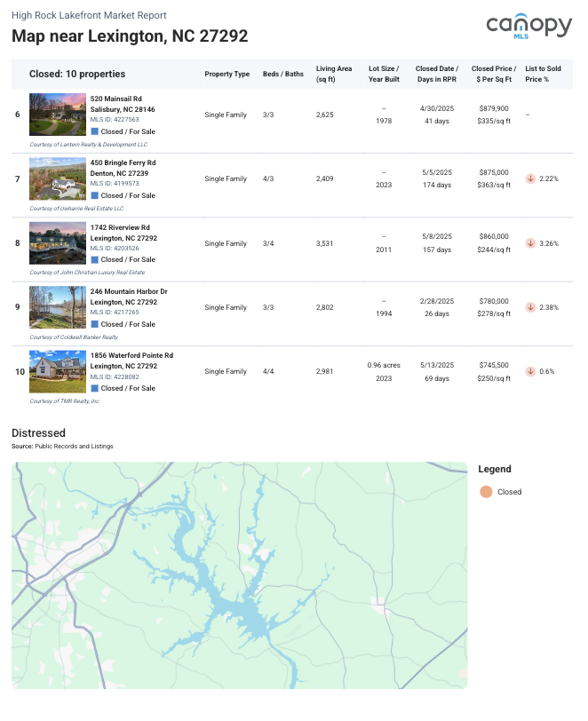Click the down-arrow icon beside 2.22%
The height and width of the screenshot is (721, 588).
[530, 178]
